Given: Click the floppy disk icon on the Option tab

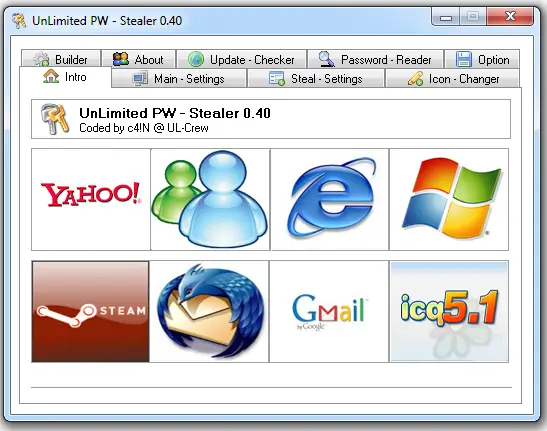Looking at the screenshot, I should click(x=464, y=59).
